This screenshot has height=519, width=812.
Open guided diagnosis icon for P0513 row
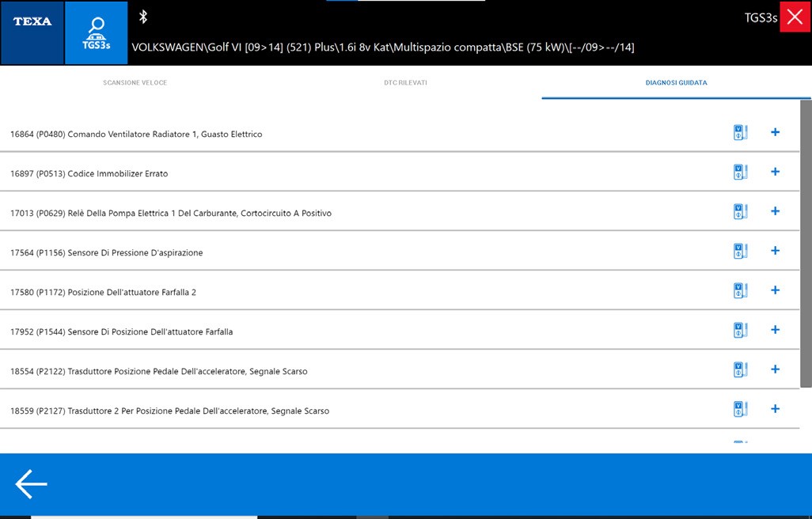click(741, 172)
